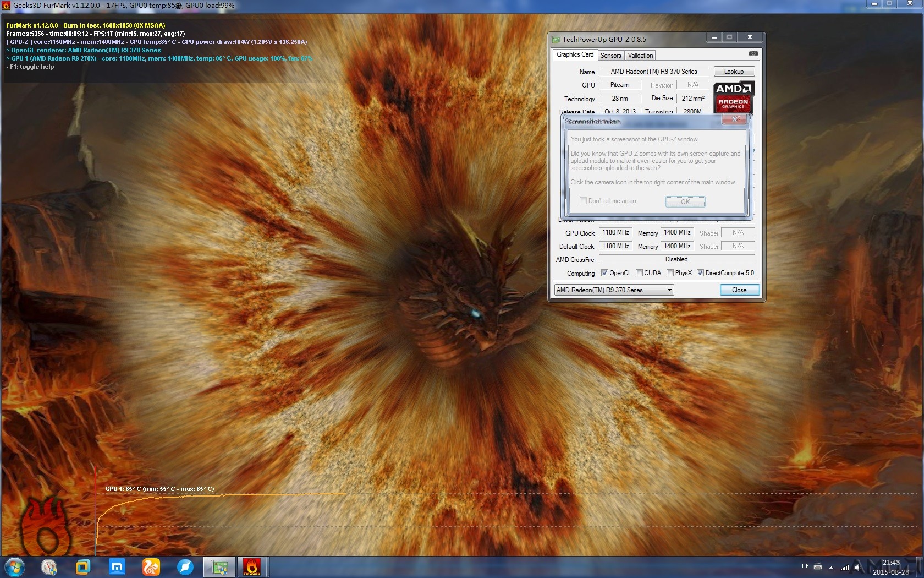This screenshot has width=924, height=578.
Task: Toggle the DirectCompute 5.0 checkbox
Action: pyautogui.click(x=701, y=273)
